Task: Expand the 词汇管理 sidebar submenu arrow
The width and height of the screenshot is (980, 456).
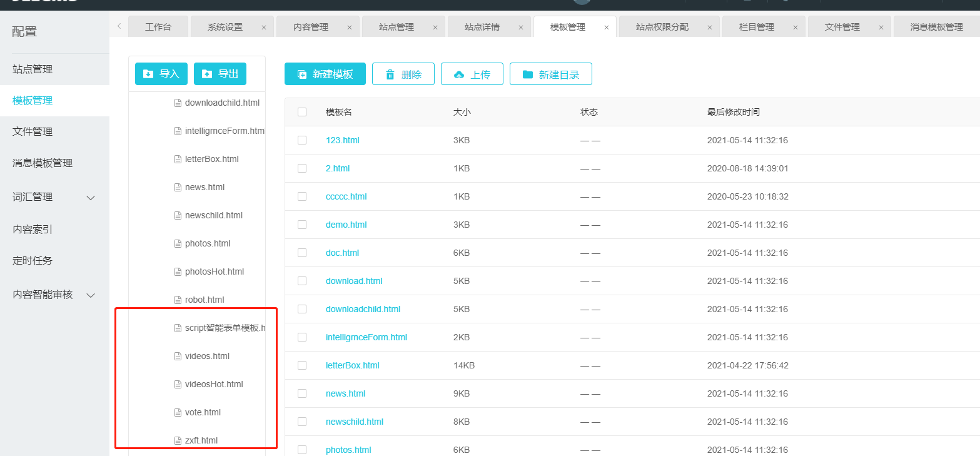Action: point(91,198)
